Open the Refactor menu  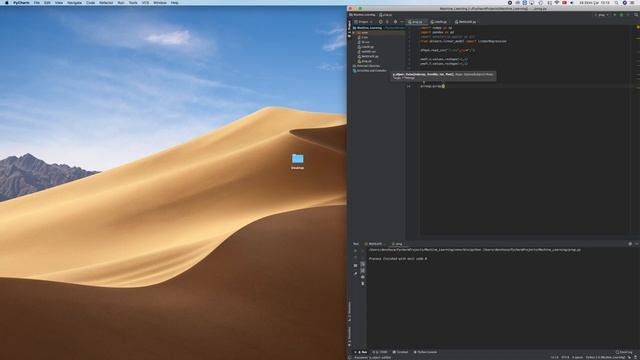coord(106,2)
